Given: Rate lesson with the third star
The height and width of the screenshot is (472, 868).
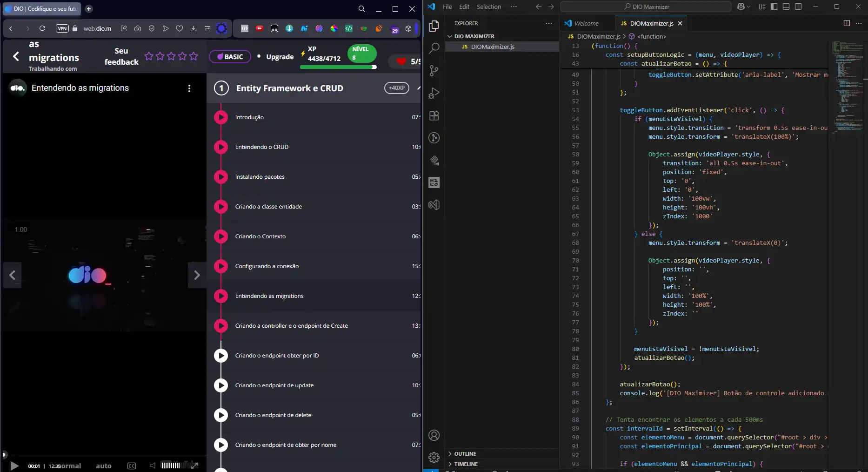Looking at the screenshot, I should click(171, 56).
